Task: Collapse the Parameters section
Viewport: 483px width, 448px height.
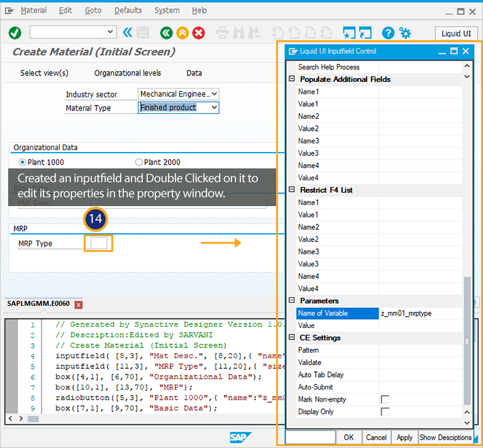Action: [292, 300]
